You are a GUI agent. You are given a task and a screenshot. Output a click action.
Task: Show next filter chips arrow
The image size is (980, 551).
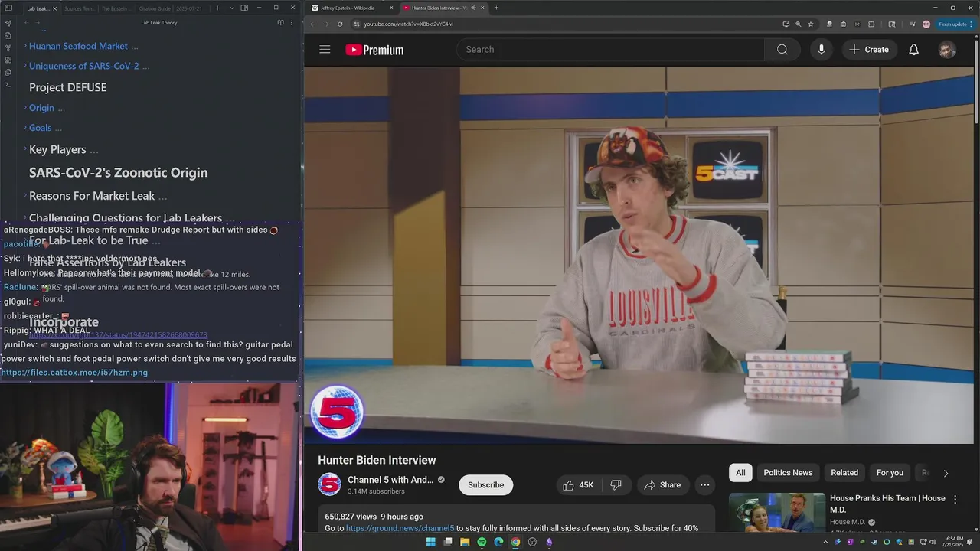[946, 473]
